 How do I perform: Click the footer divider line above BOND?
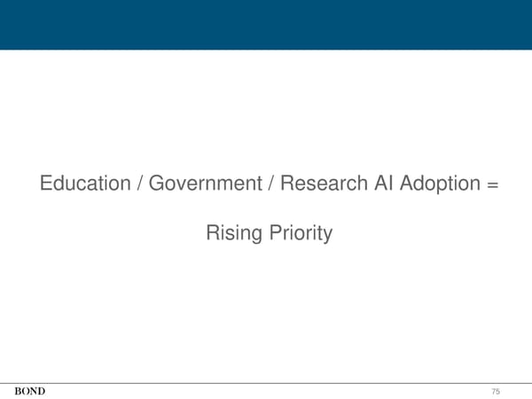(x=266, y=383)
